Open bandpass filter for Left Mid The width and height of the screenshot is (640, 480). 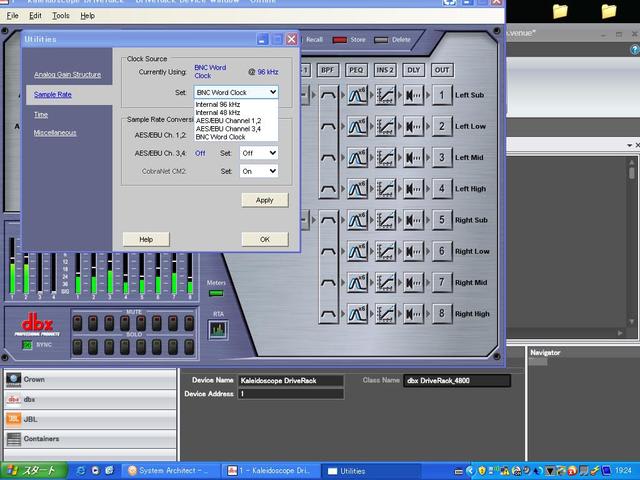coord(329,158)
